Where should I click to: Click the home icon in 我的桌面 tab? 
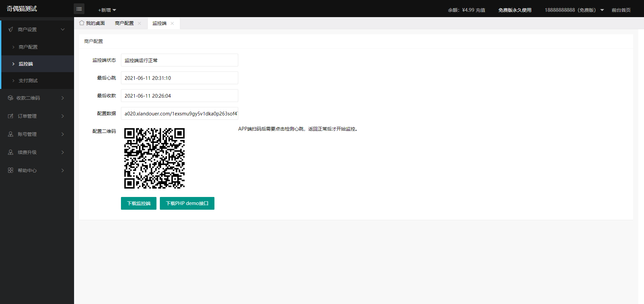(x=82, y=23)
